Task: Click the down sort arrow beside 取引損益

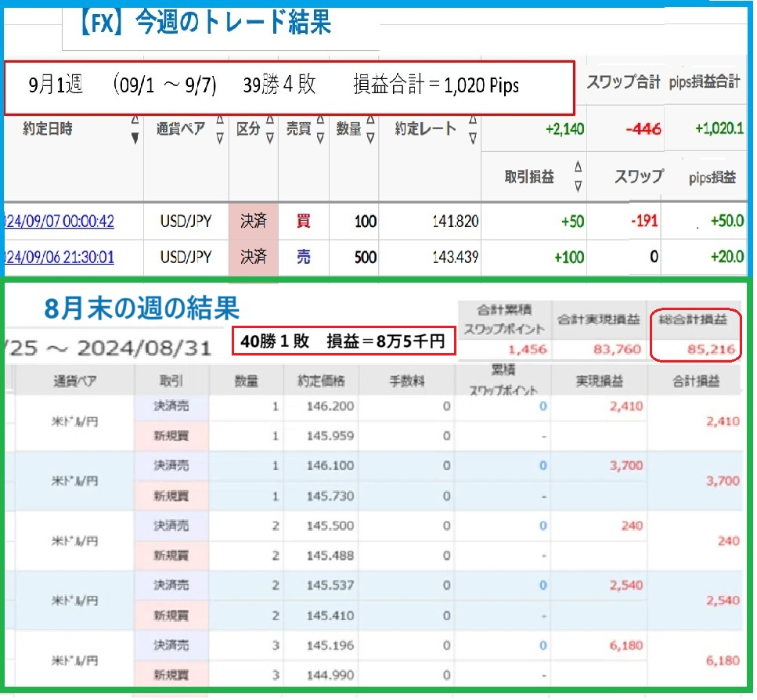Action: point(578,186)
